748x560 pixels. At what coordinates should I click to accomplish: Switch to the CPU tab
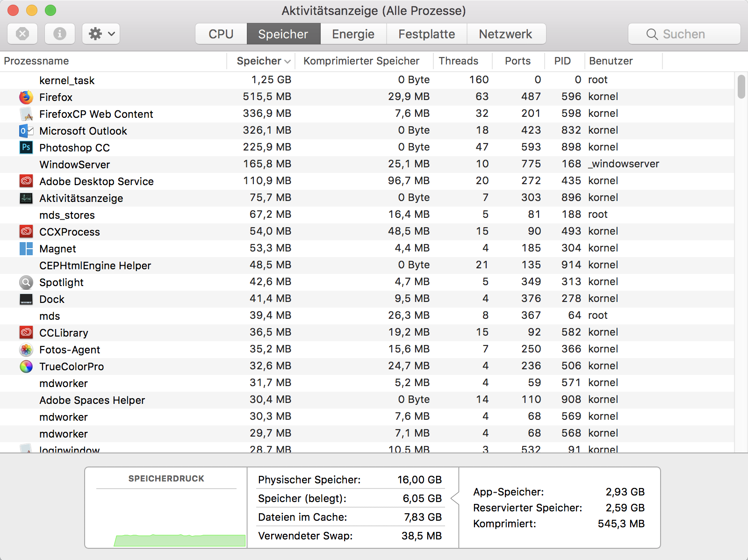[221, 34]
